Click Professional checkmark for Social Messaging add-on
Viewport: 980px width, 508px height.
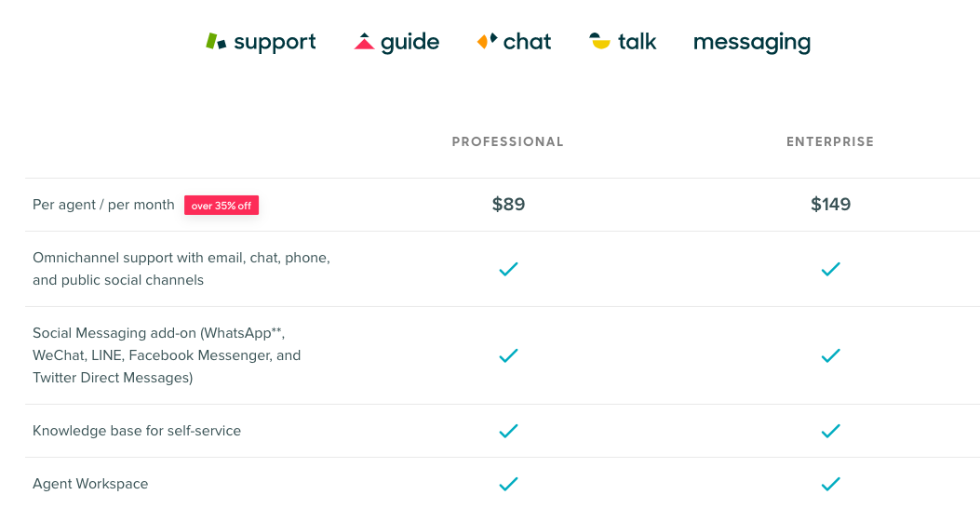[508, 354]
